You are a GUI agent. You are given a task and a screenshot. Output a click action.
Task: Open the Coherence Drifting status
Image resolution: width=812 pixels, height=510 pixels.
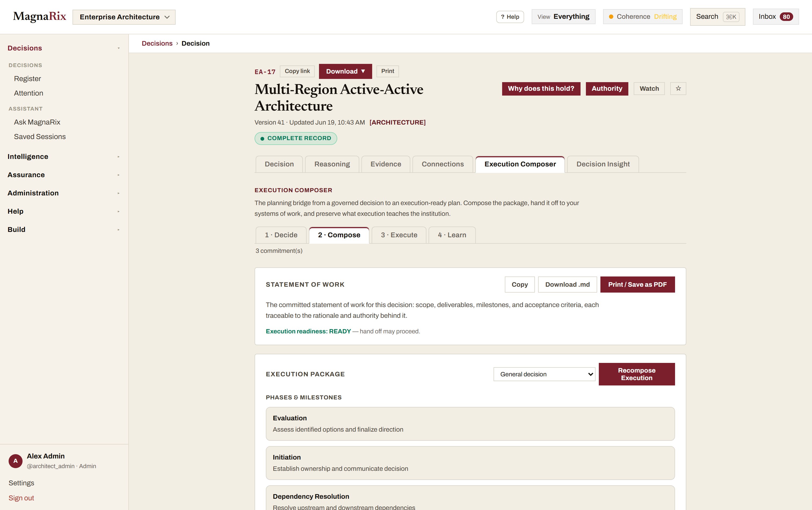[642, 17]
